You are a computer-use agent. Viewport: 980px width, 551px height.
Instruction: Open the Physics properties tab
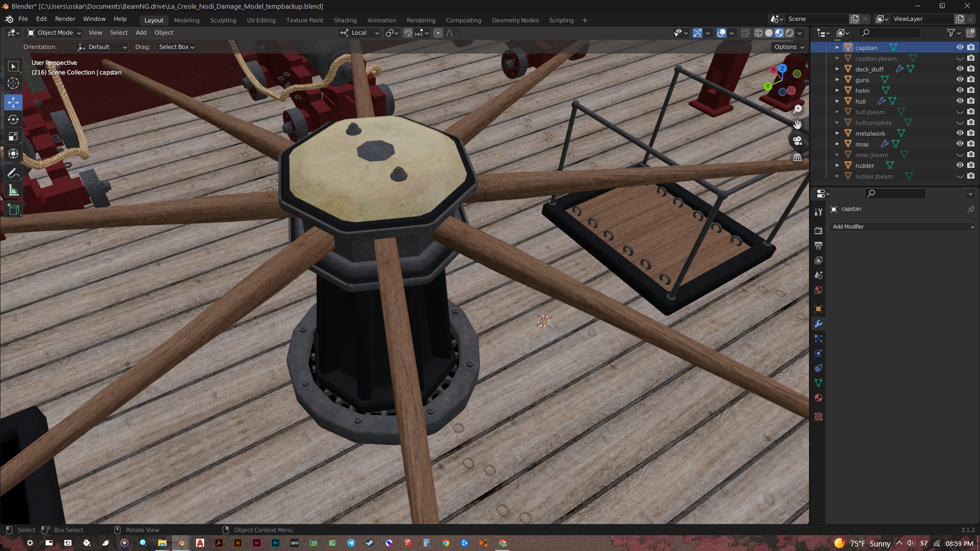(x=818, y=353)
